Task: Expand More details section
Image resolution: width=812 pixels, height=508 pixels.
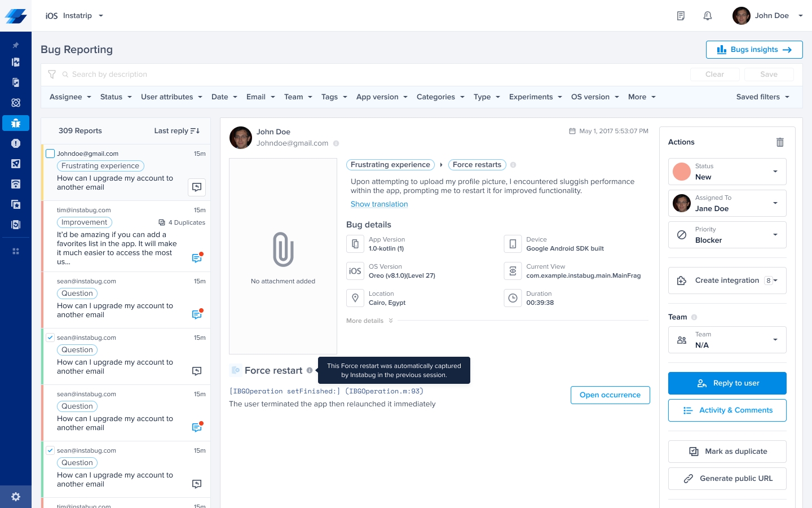Action: coord(369,321)
